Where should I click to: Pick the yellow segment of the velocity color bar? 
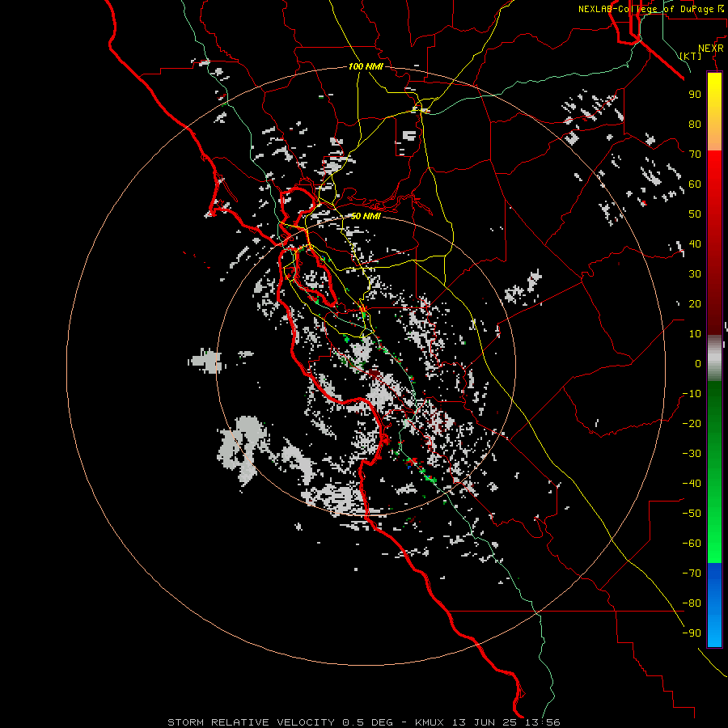[714, 112]
